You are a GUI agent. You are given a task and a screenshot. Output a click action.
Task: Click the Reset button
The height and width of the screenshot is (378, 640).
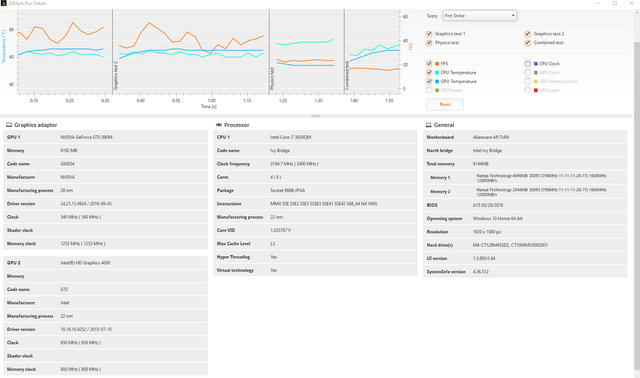(445, 105)
